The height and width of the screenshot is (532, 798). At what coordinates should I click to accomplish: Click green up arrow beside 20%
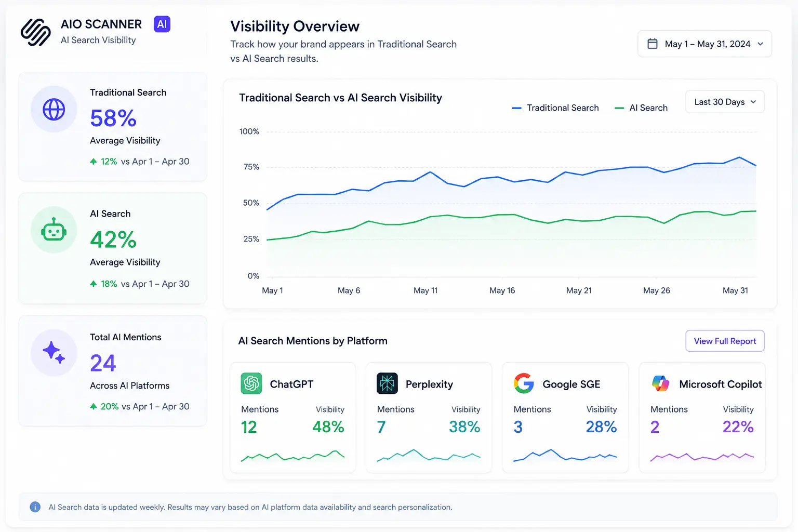94,406
